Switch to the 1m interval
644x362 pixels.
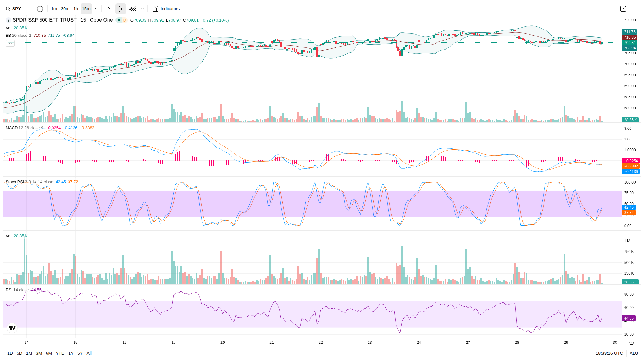pos(54,9)
